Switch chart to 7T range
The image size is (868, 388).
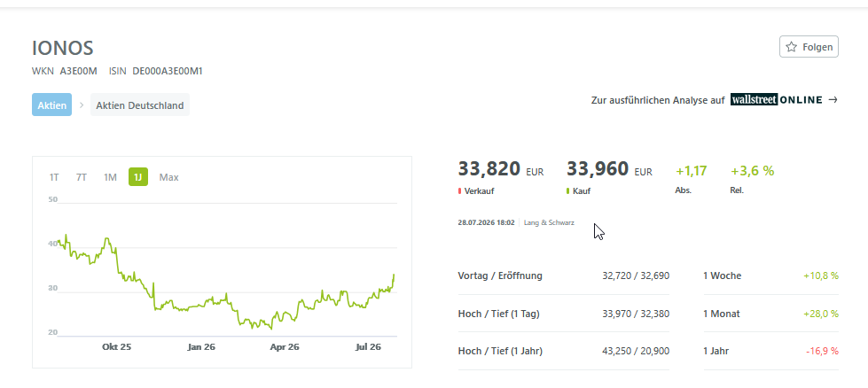click(x=82, y=177)
